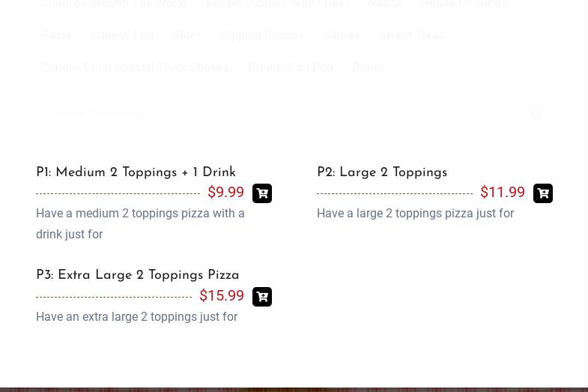Screen dimensions: 588x392
Task: Switch to the Cheesy Fun category
Action: click(121, 35)
